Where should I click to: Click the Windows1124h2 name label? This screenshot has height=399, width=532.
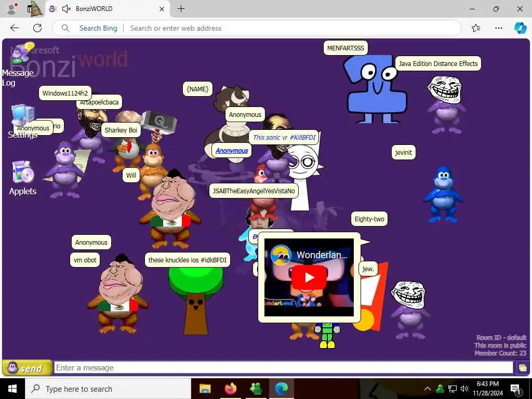tap(65, 93)
